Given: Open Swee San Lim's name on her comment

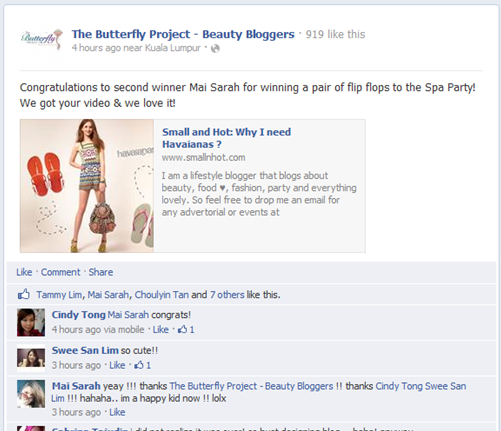Looking at the screenshot, I should coord(85,350).
